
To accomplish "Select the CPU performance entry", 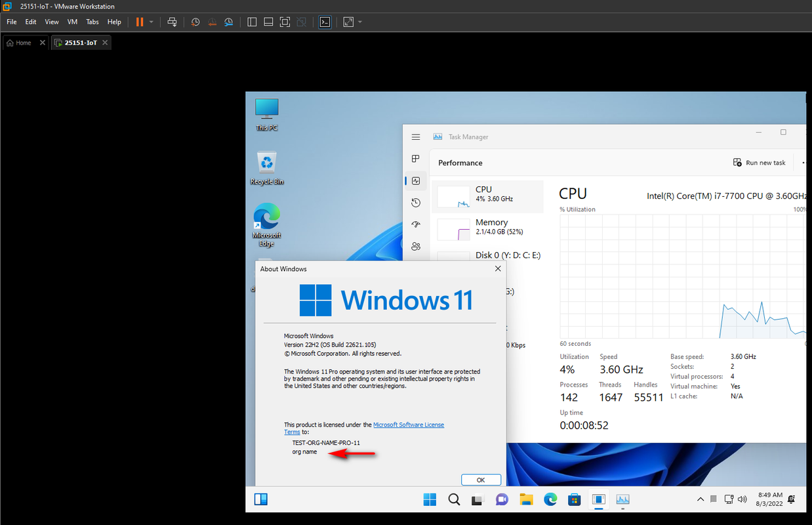I will 488,196.
